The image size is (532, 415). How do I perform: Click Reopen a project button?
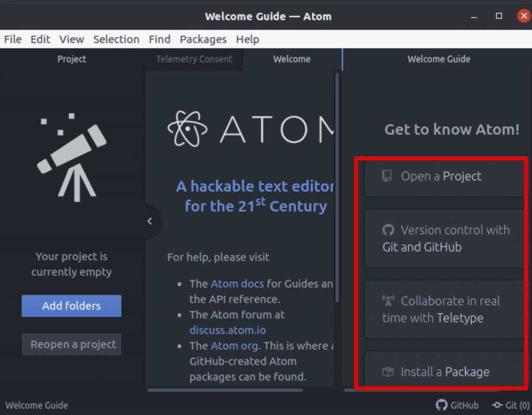(x=72, y=344)
